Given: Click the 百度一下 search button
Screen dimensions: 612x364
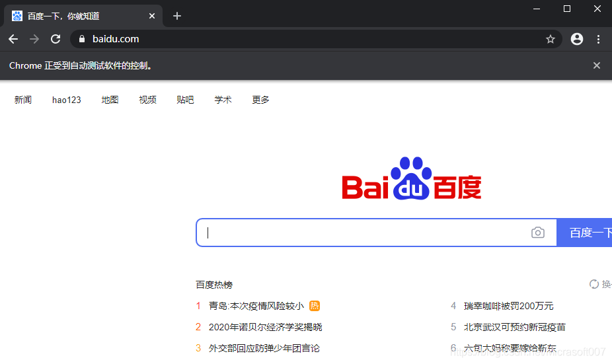Looking at the screenshot, I should click(x=584, y=233).
